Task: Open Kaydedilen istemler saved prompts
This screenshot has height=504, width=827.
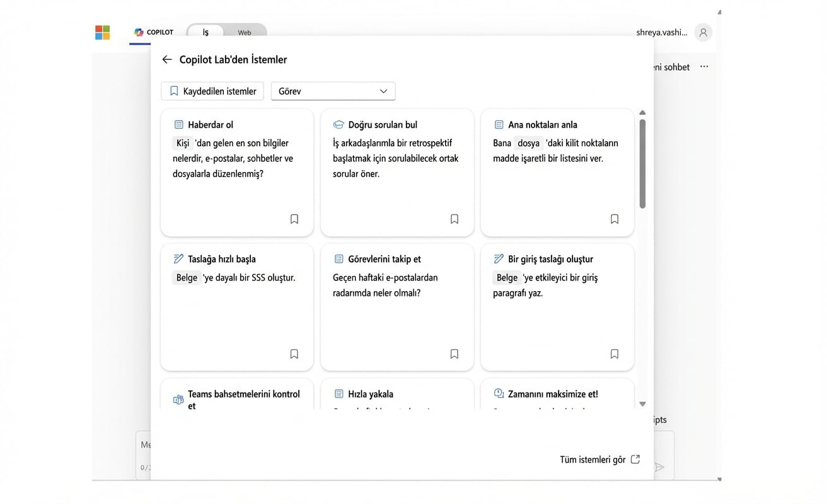Action: (212, 91)
